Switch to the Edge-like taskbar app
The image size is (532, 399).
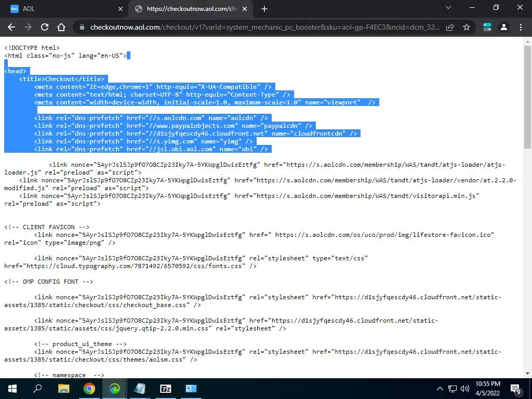(115, 389)
